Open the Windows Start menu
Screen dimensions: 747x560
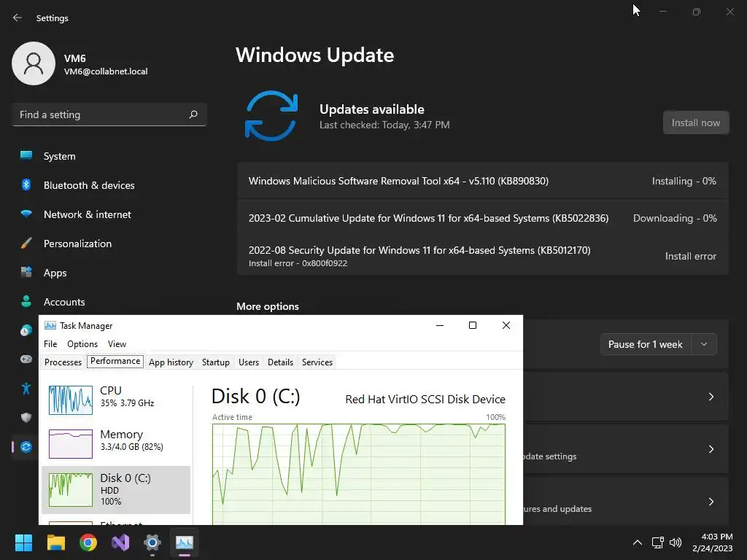pos(23,542)
